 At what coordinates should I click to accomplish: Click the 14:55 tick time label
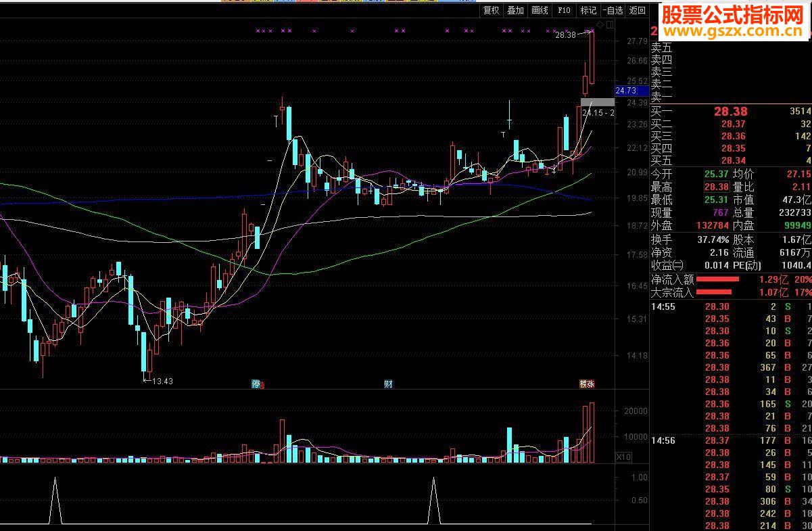pyautogui.click(x=663, y=306)
